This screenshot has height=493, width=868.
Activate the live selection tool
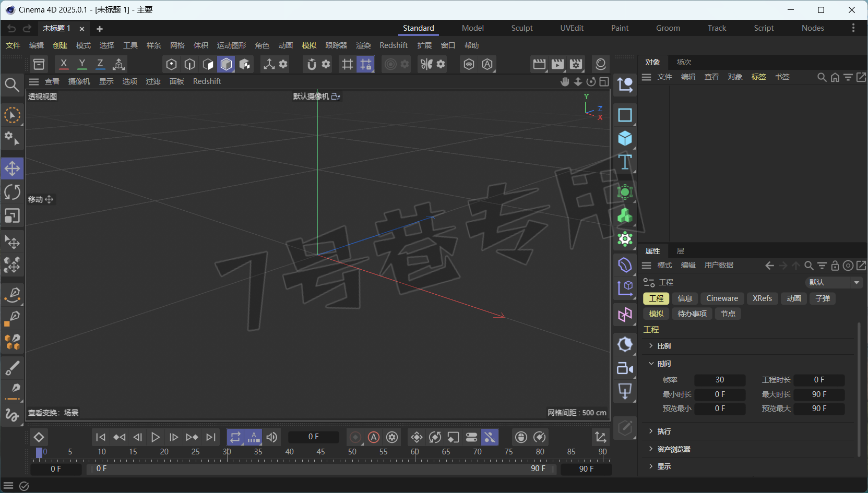12,115
